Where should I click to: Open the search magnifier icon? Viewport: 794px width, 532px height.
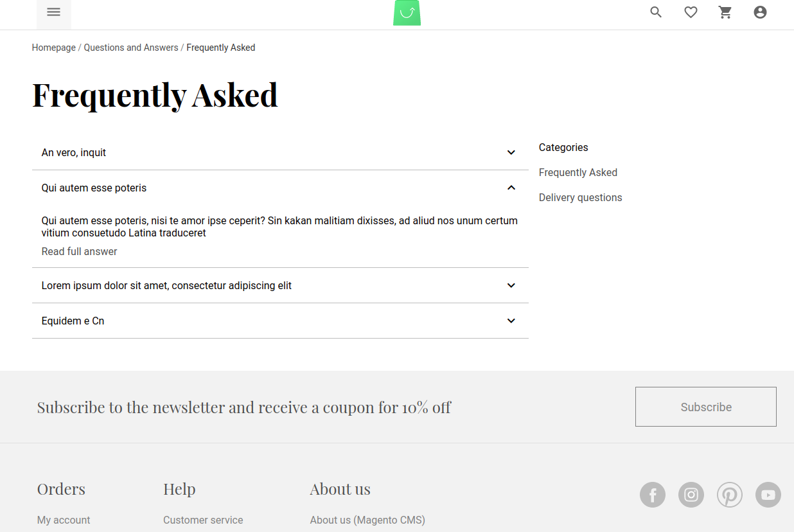tap(656, 12)
